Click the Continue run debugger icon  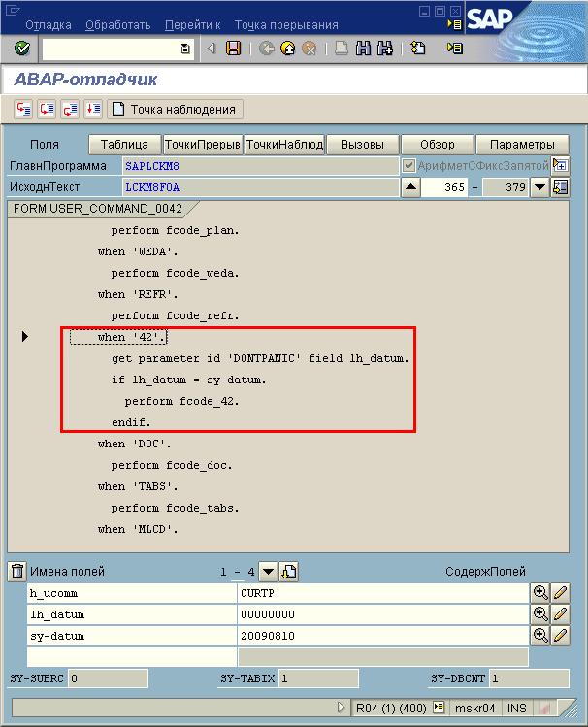[93, 110]
